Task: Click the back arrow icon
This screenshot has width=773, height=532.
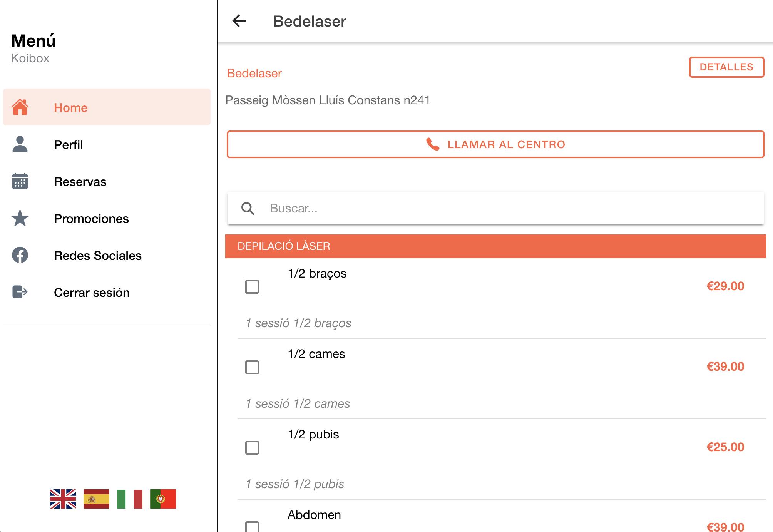Action: tap(239, 21)
